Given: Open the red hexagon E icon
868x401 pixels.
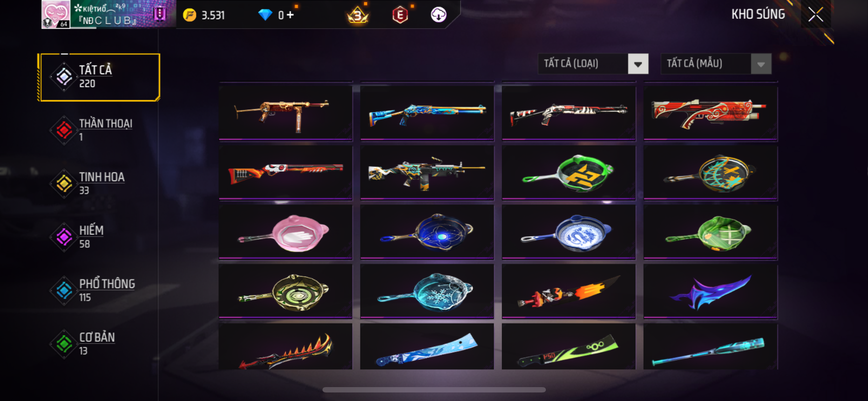Looking at the screenshot, I should [x=400, y=15].
